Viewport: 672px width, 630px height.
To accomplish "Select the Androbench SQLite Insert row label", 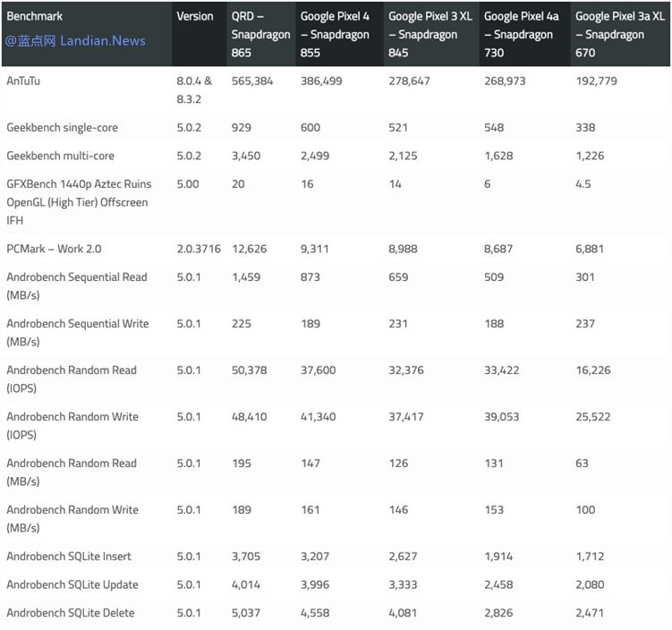I will pyautogui.click(x=69, y=557).
